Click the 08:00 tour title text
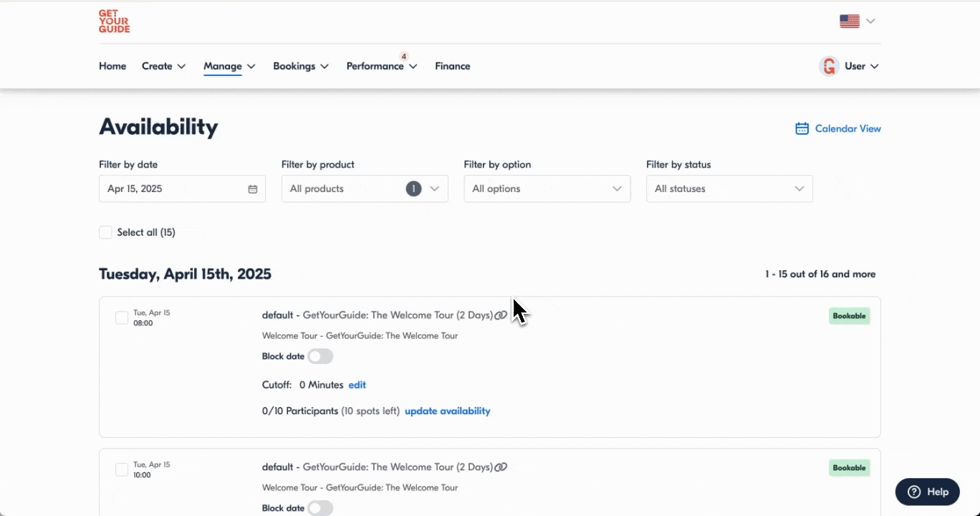This screenshot has width=980, height=516. click(378, 315)
